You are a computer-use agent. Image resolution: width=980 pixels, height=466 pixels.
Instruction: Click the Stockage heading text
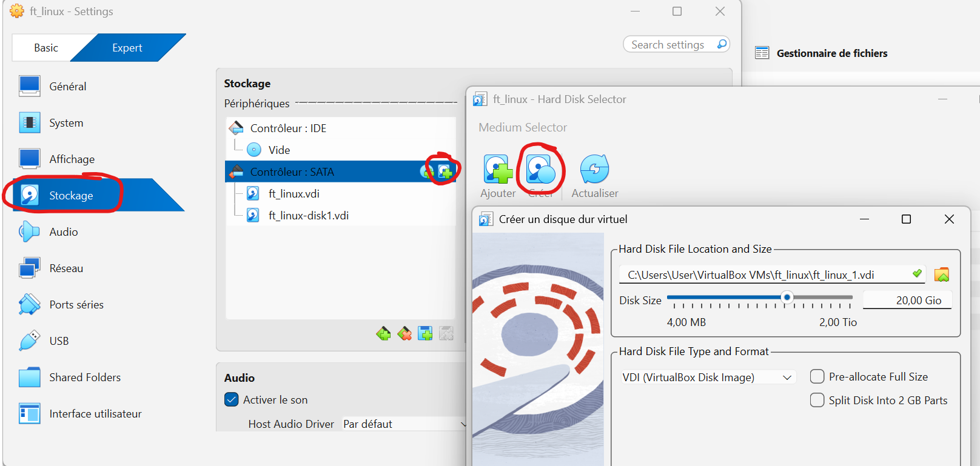247,84
